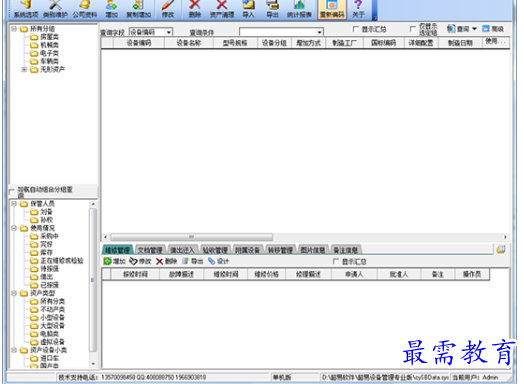
Task: Select the 电子类 folder in the tree
Action: click(x=49, y=53)
